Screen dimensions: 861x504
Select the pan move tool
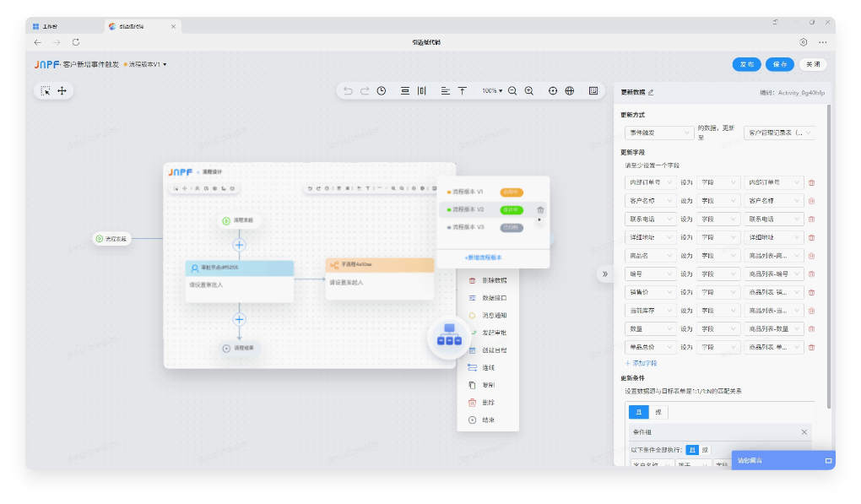62,90
